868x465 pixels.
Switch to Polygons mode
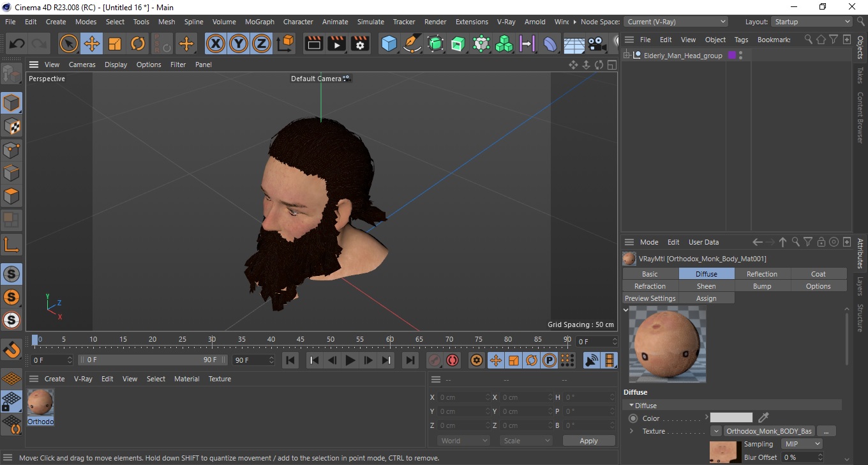[11, 196]
